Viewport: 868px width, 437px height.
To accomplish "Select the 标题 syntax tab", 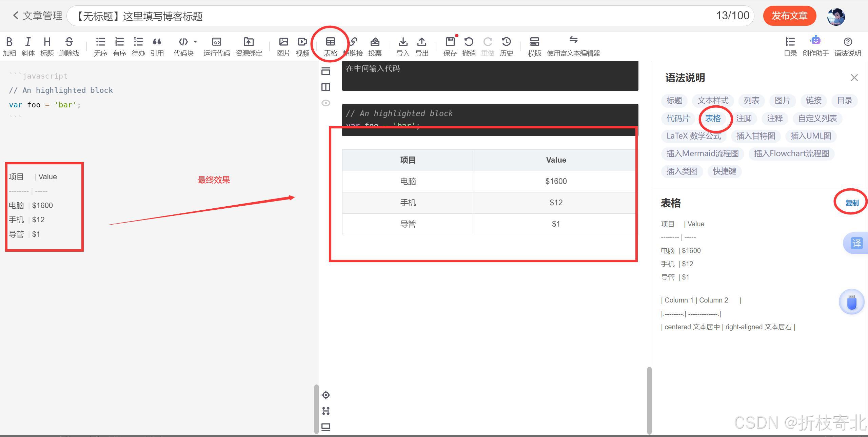I will coord(674,101).
